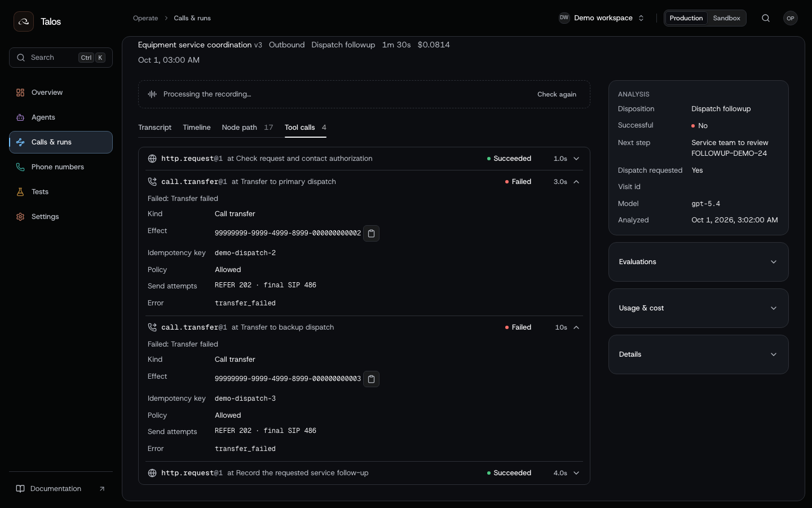Expand the Evaluations panel
Viewport: 812px width, 508px height.
[699, 262]
